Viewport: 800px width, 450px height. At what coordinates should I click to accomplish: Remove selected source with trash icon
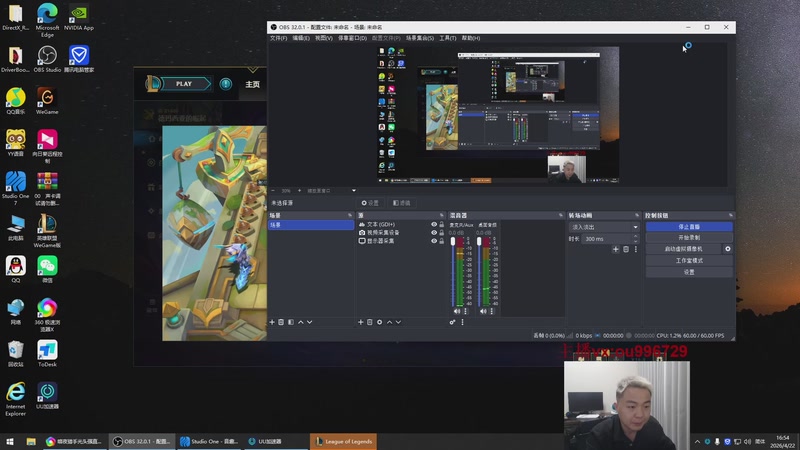[x=370, y=322]
